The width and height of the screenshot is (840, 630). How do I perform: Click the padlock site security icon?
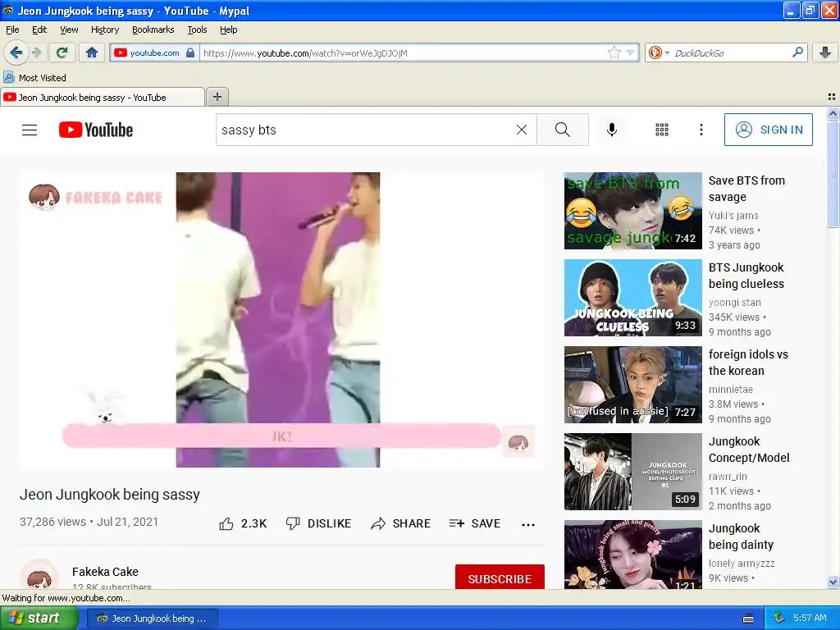190,52
